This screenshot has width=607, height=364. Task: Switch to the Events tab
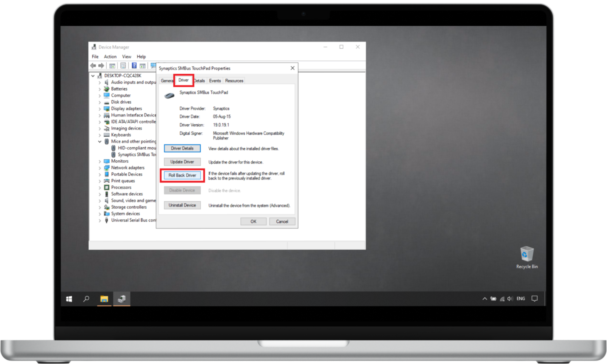[215, 81]
